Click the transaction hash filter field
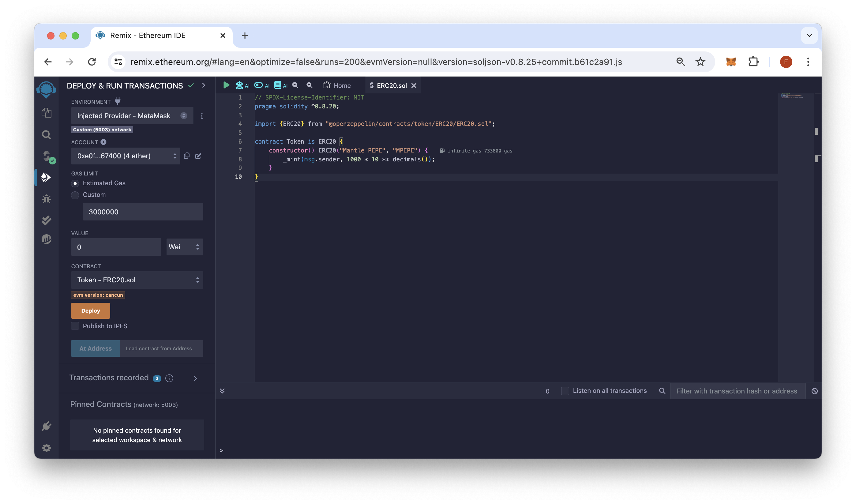This screenshot has width=856, height=504. click(x=737, y=391)
